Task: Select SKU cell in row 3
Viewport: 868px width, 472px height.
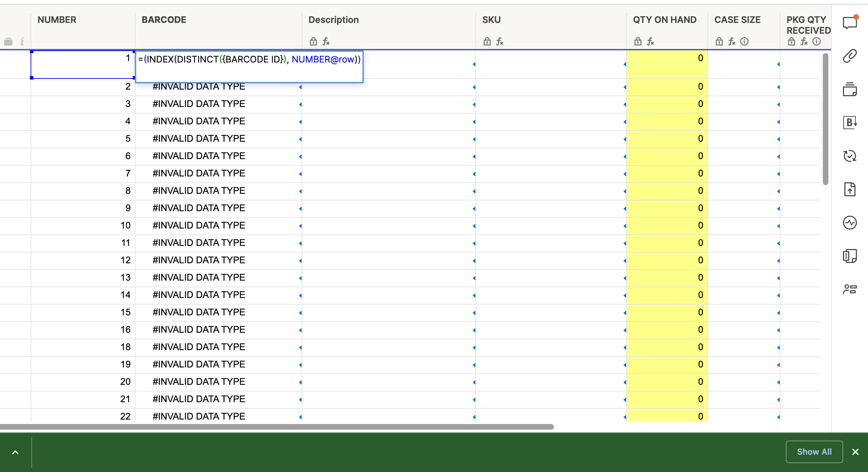Action: (x=551, y=104)
